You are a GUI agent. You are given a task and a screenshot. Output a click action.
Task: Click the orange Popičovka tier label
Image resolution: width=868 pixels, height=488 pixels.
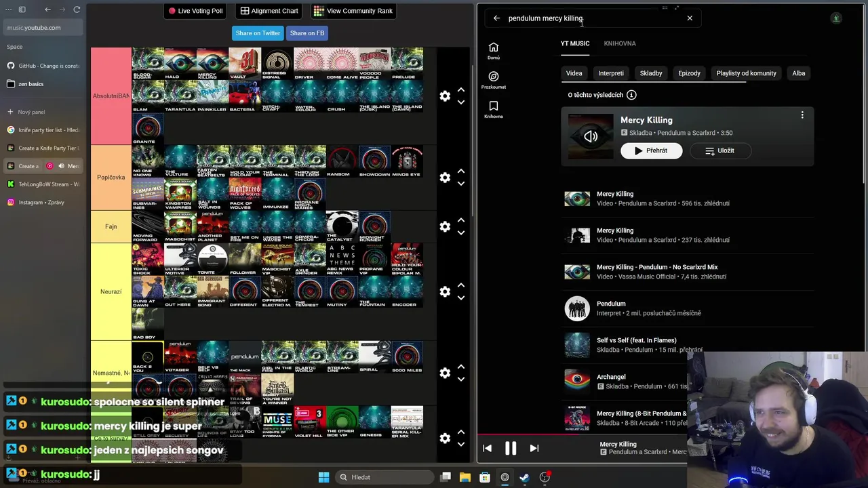tap(111, 178)
